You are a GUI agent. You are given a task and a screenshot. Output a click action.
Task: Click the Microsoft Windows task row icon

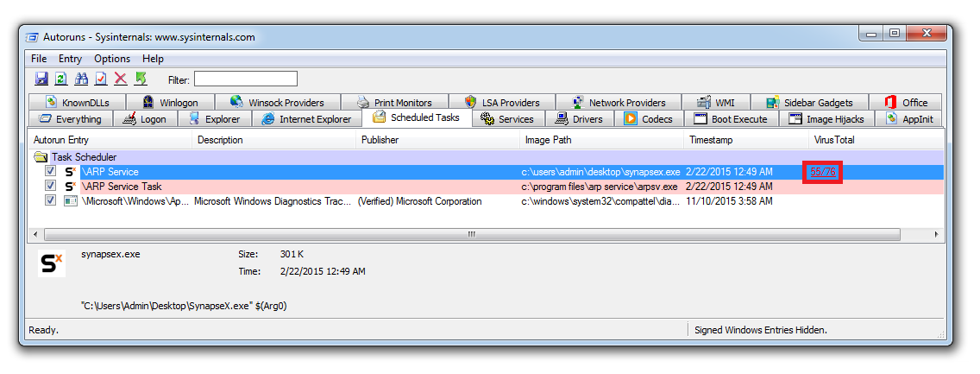tap(71, 200)
